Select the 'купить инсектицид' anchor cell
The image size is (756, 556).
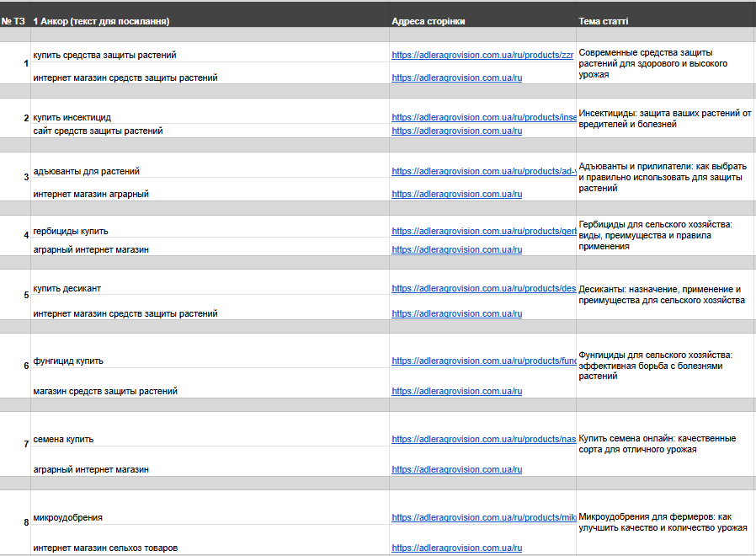click(x=72, y=118)
